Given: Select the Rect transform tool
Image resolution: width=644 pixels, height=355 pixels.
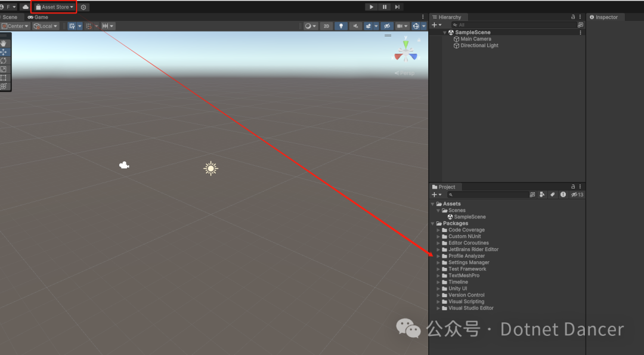Looking at the screenshot, I should [4, 78].
